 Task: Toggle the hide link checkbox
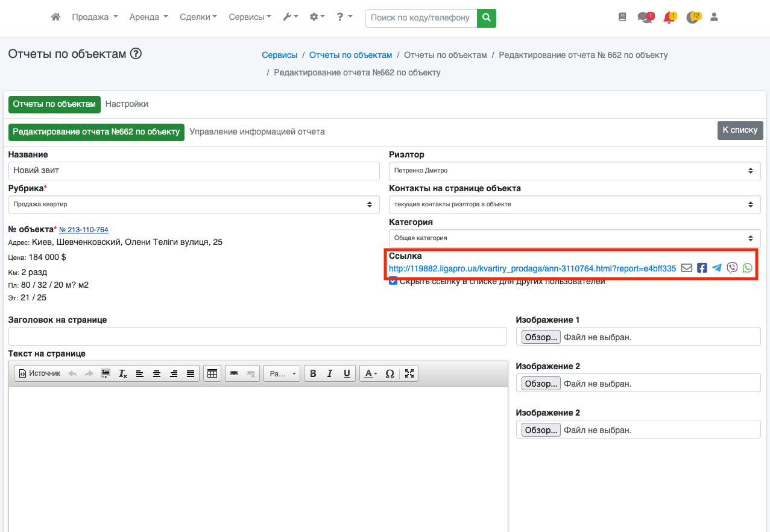[x=393, y=281]
